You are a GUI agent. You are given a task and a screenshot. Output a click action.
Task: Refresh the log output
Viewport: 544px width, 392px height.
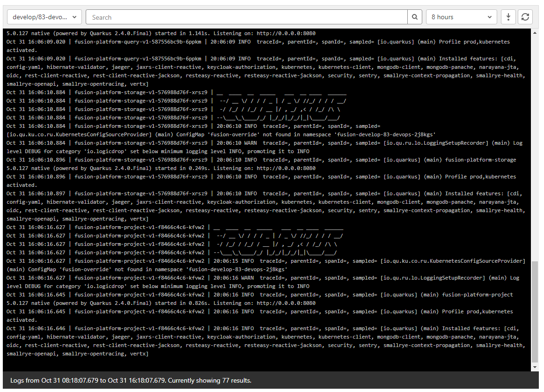click(525, 17)
